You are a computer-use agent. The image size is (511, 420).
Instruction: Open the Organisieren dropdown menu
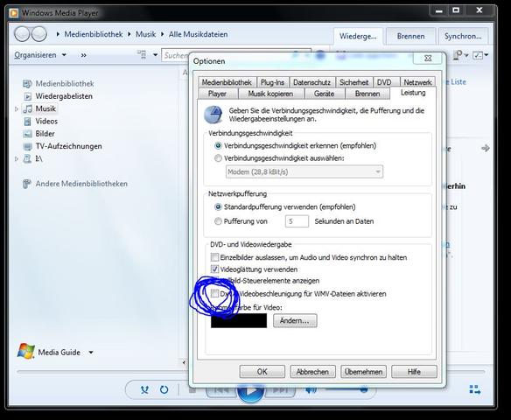pyautogui.click(x=40, y=55)
